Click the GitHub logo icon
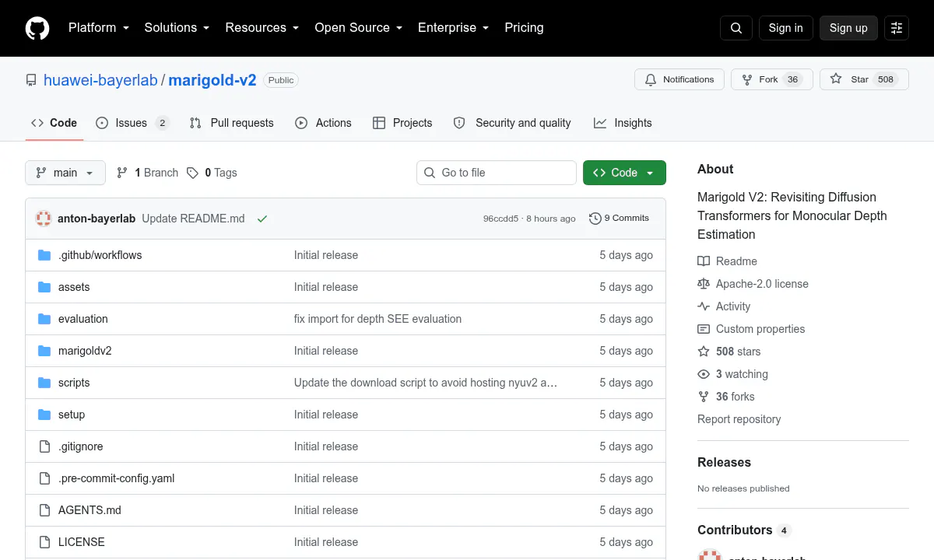The width and height of the screenshot is (934, 560). tap(37, 28)
